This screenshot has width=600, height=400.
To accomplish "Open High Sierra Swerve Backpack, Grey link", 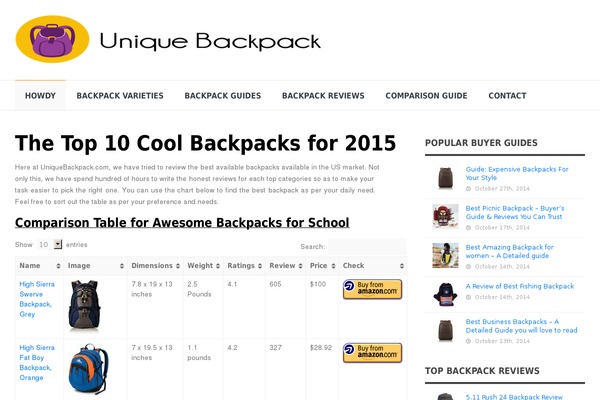I will (37, 299).
